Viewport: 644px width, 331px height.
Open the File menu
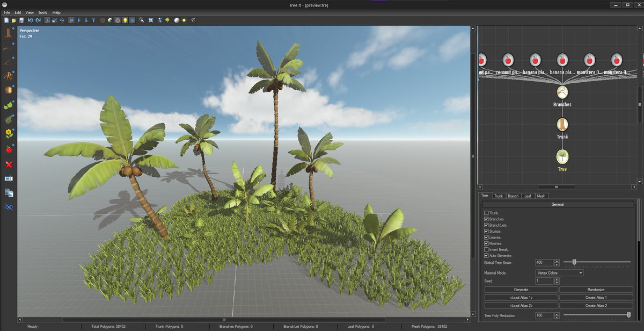tap(7, 12)
